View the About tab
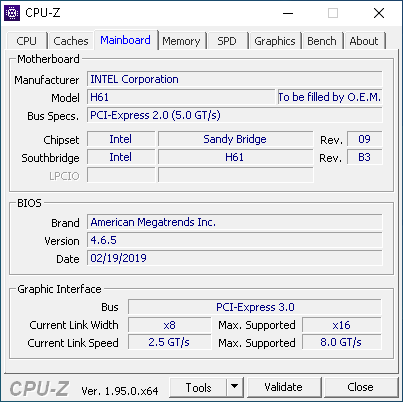 coord(364,41)
